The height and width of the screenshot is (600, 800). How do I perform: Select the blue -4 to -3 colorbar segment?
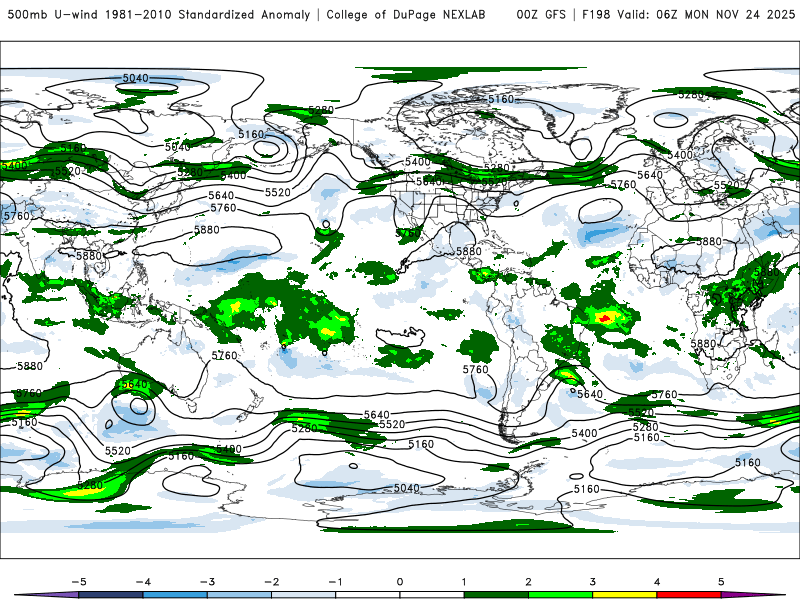(175, 595)
